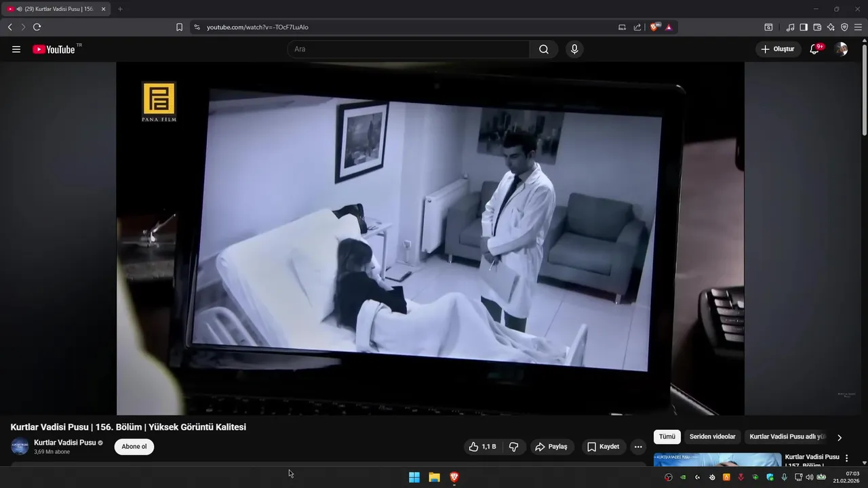Open the YouTube hamburger guide menu
This screenshot has width=868, height=488.
[x=16, y=49]
